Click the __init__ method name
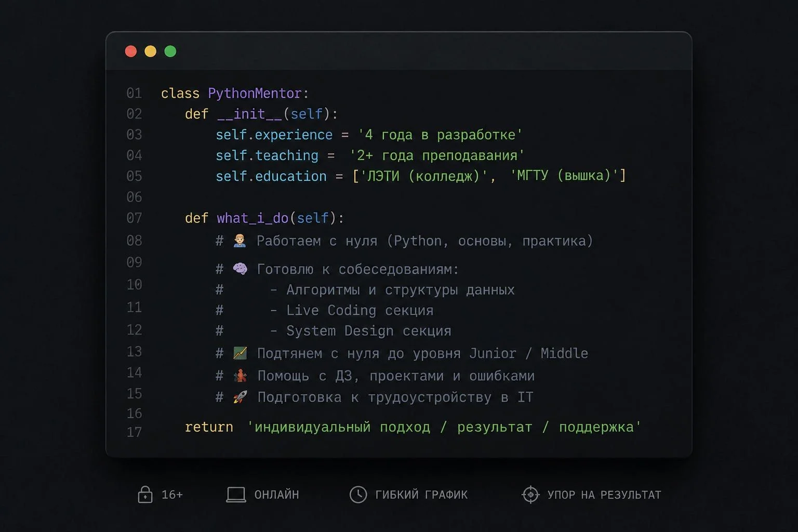The width and height of the screenshot is (798, 532). click(x=249, y=114)
